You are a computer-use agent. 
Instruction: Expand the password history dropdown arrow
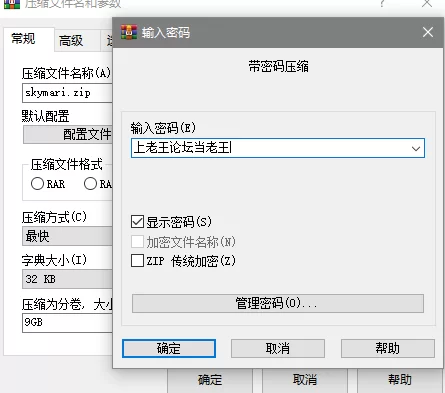point(416,148)
